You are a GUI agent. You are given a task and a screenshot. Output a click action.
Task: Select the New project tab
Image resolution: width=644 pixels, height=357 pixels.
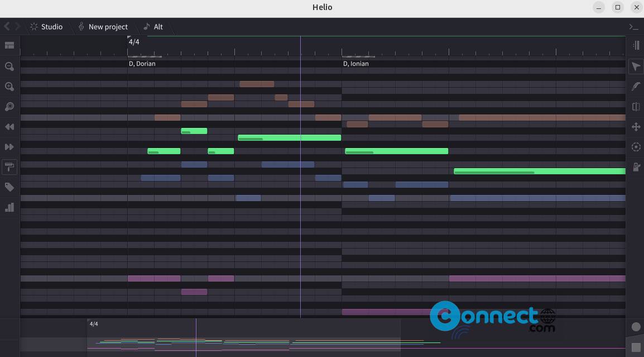[103, 26]
